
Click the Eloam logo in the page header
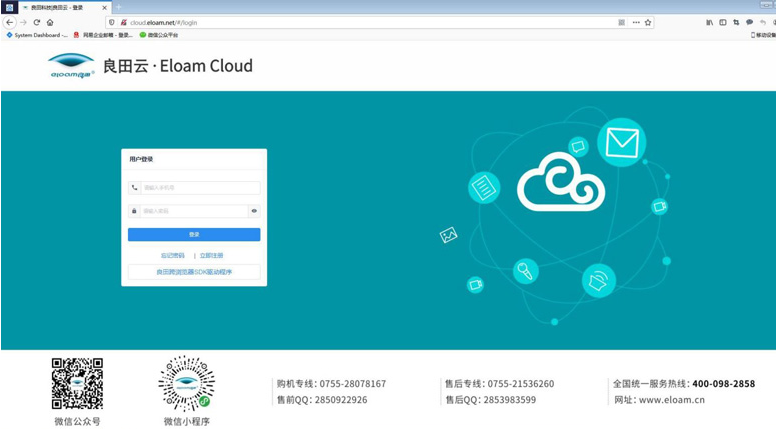72,65
